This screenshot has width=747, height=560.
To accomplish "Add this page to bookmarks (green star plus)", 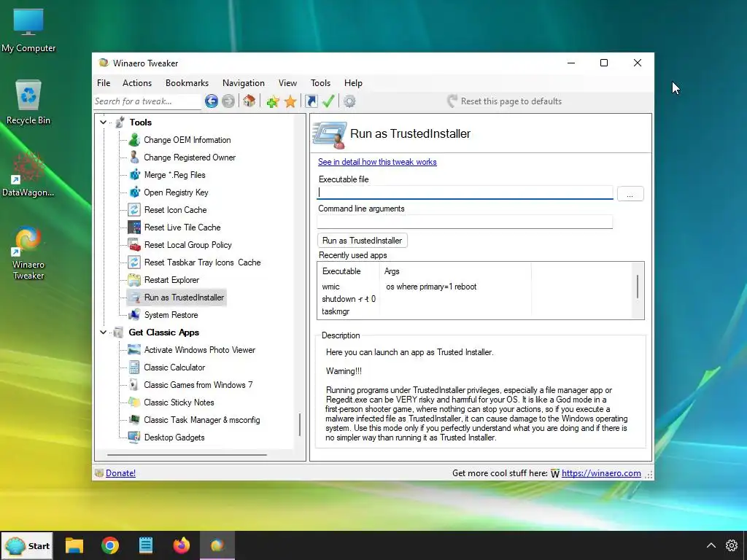I will [x=273, y=101].
